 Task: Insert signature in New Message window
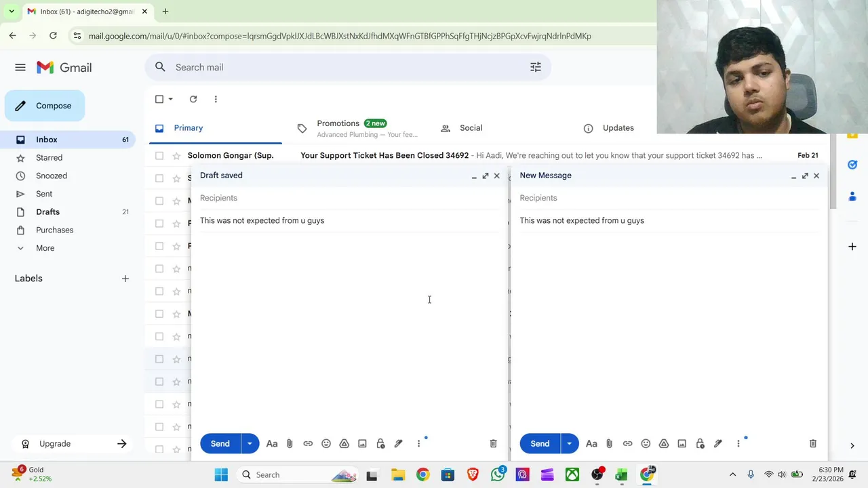point(718,443)
